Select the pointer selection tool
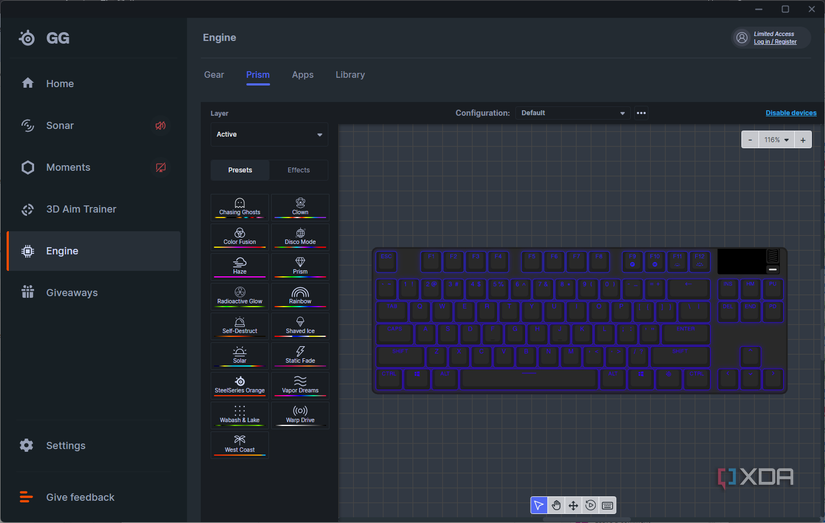The height and width of the screenshot is (523, 825). pos(539,506)
